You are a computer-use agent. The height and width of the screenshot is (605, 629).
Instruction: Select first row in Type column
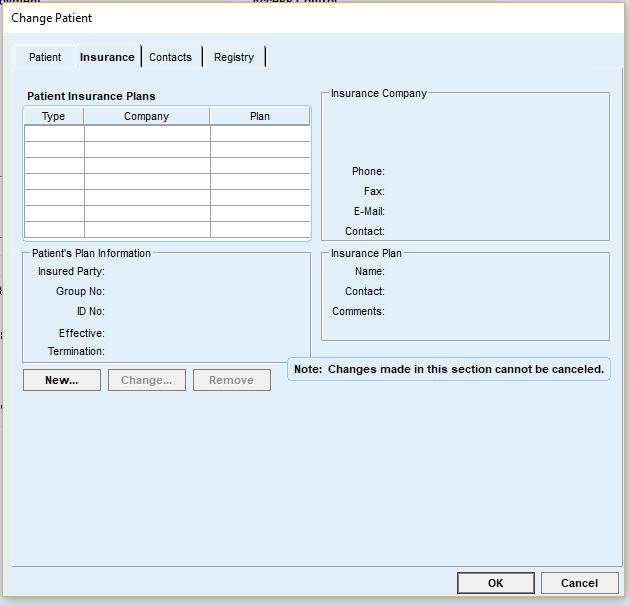coord(54,133)
